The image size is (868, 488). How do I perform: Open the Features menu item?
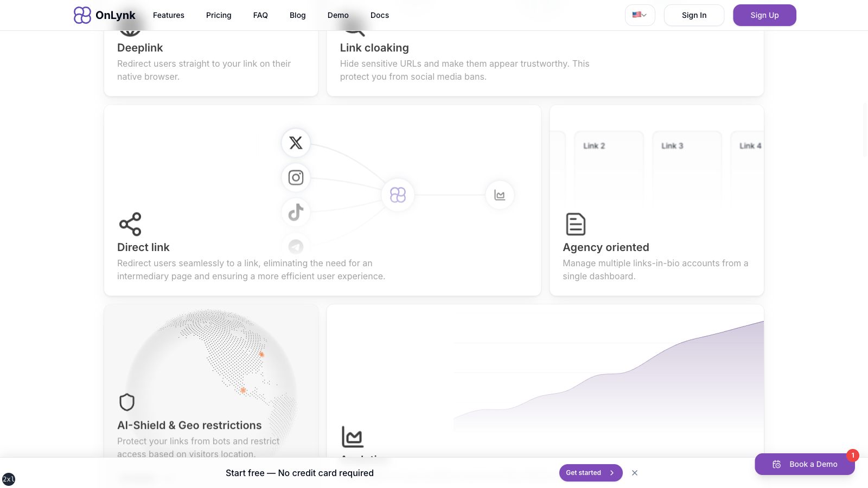(169, 15)
